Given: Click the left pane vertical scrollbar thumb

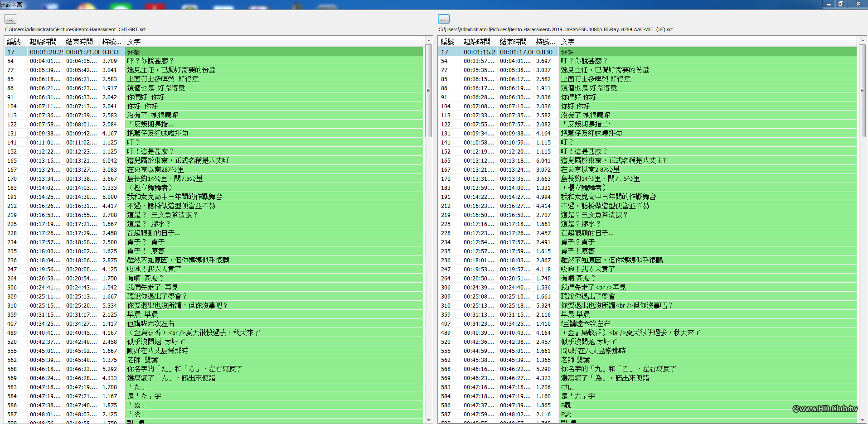Looking at the screenshot, I should coord(428,91).
